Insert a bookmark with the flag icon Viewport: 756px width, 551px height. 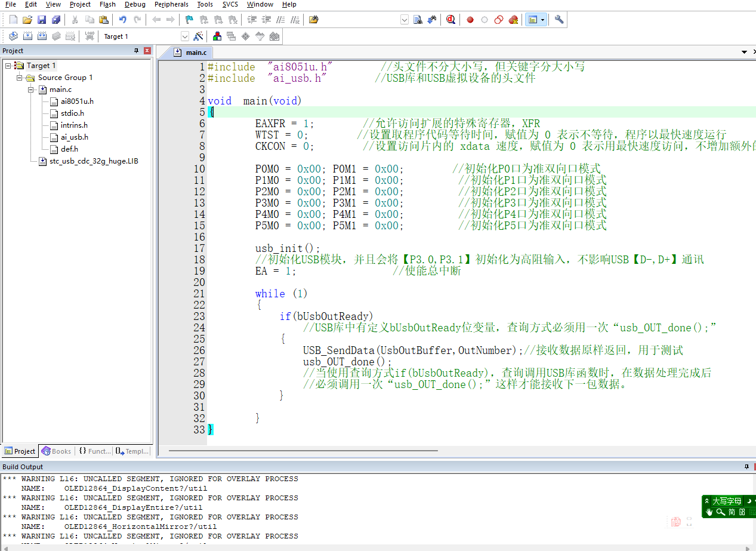pyautogui.click(x=189, y=20)
